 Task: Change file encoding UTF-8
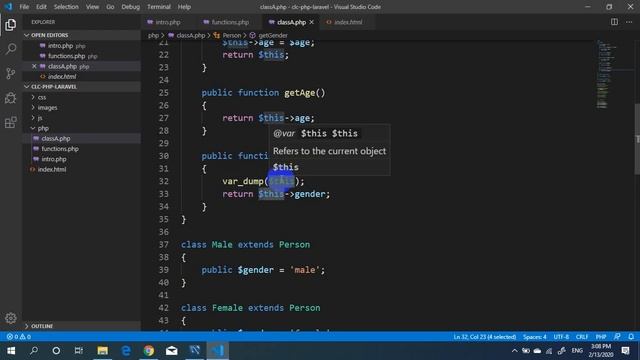561,337
